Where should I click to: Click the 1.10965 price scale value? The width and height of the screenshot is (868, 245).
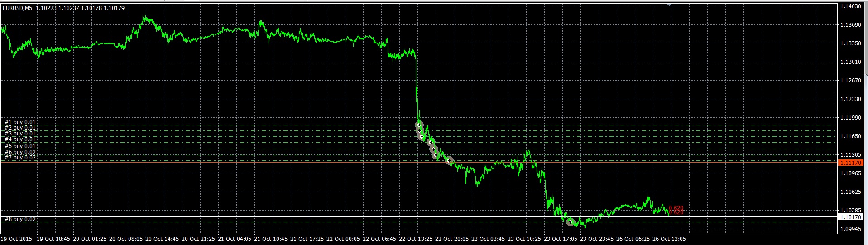850,173
